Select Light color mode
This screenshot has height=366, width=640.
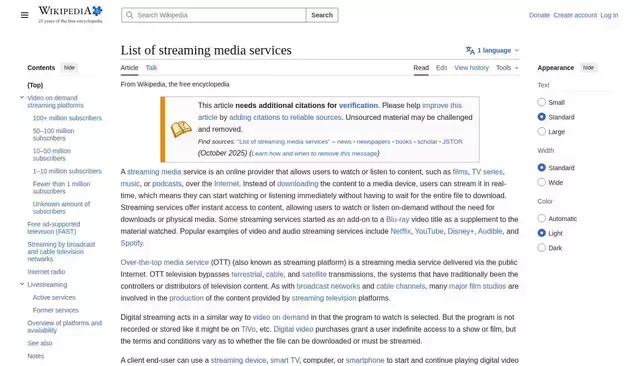(x=542, y=233)
